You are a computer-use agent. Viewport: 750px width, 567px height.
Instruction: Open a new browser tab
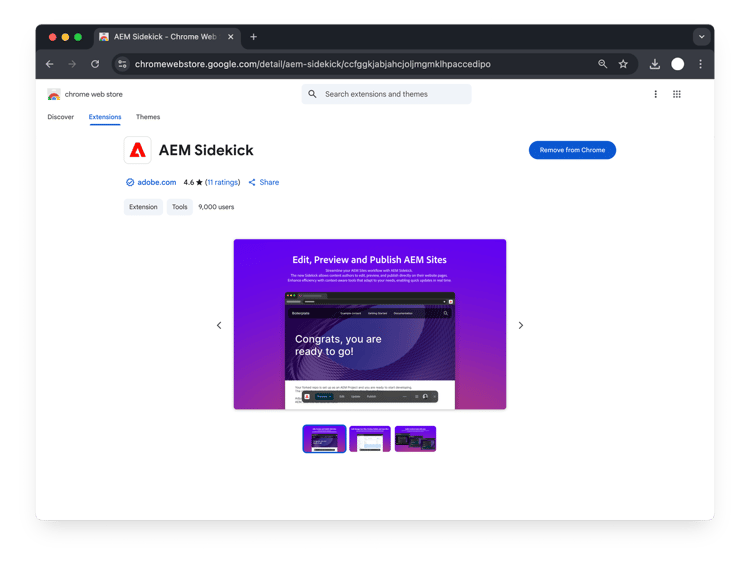coord(254,37)
